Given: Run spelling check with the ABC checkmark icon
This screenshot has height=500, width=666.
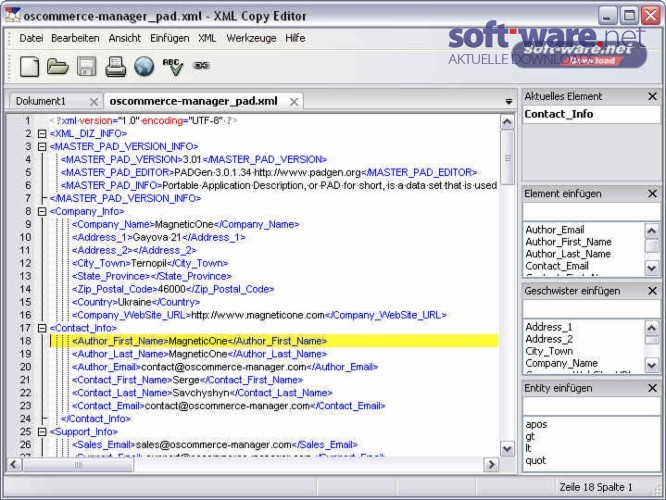Looking at the screenshot, I should tap(172, 67).
